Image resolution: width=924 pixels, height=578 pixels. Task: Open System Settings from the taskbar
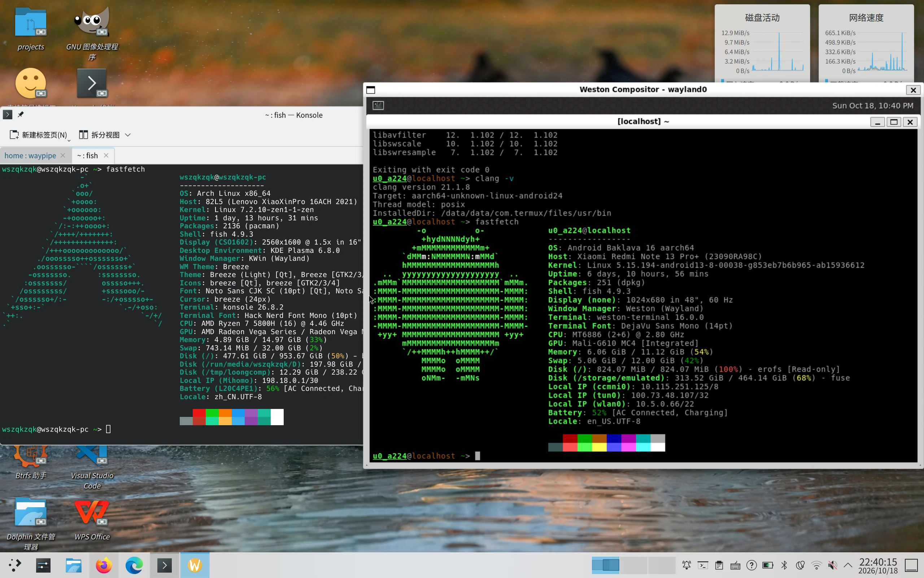pos(43,565)
